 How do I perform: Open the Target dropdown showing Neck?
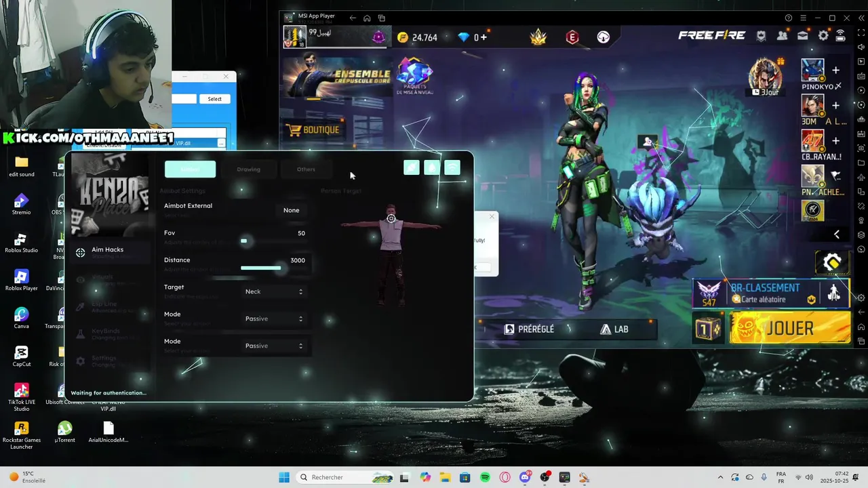273,291
